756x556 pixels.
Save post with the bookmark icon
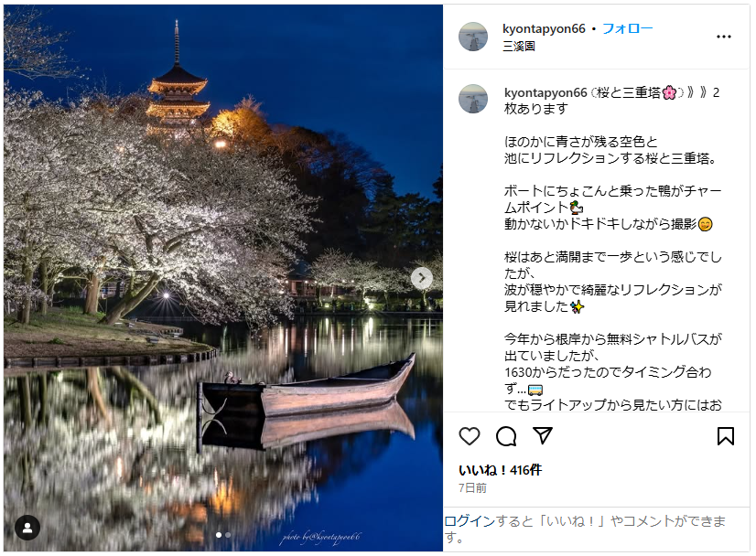725,436
